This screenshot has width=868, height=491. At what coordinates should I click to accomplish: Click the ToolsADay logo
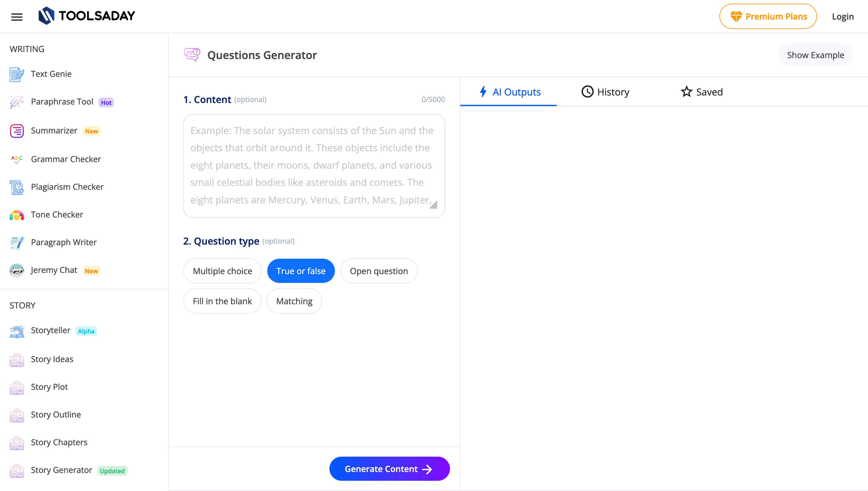tap(87, 16)
